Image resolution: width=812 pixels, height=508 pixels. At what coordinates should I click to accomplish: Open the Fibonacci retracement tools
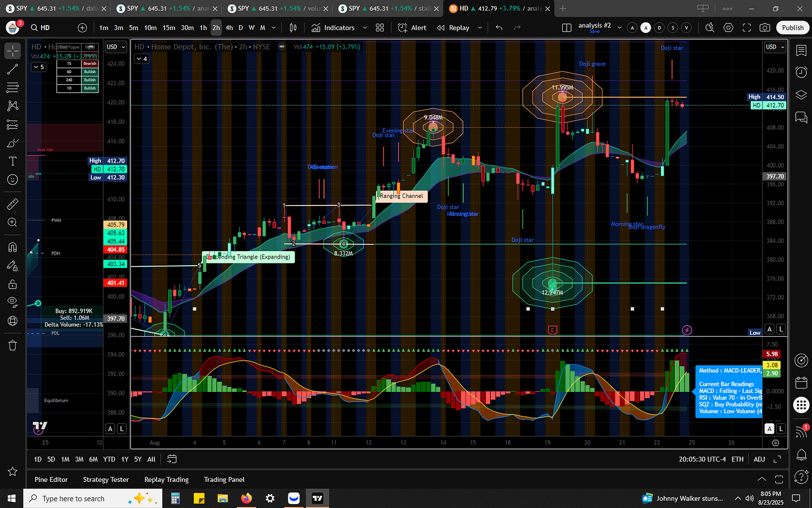coord(12,88)
